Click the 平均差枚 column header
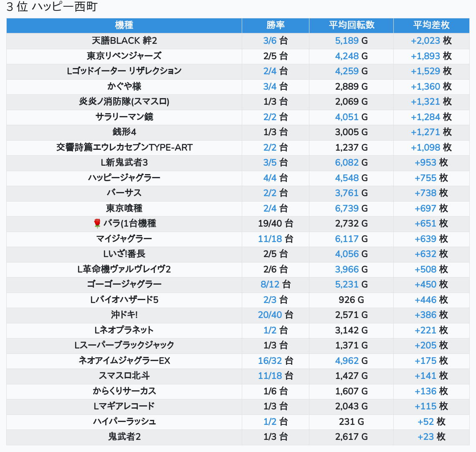This screenshot has height=452, width=476. tap(431, 25)
